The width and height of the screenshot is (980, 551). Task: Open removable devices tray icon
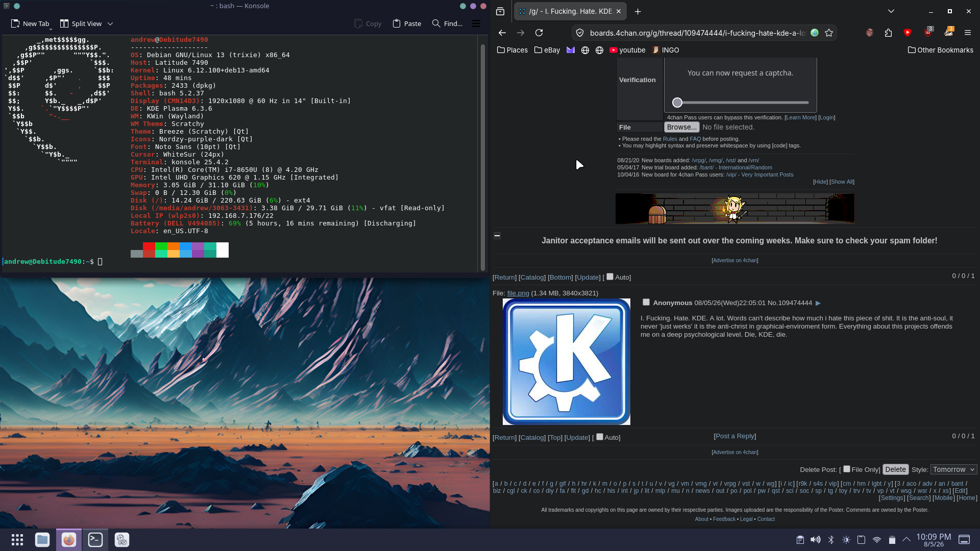coord(862,540)
